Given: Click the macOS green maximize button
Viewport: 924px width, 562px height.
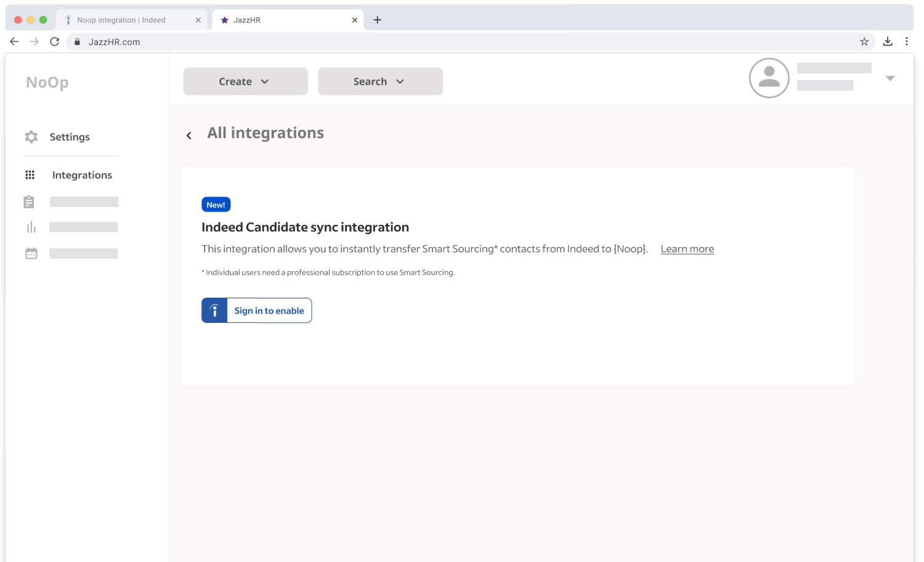Looking at the screenshot, I should [43, 20].
